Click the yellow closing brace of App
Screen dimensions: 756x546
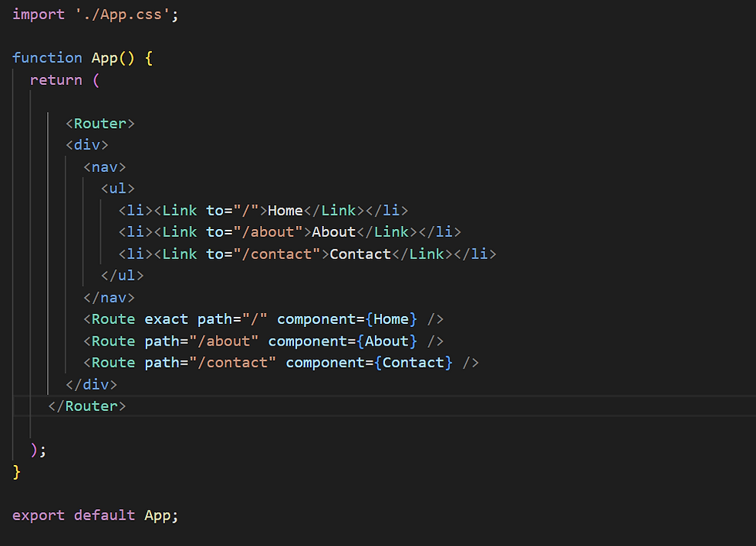click(17, 472)
